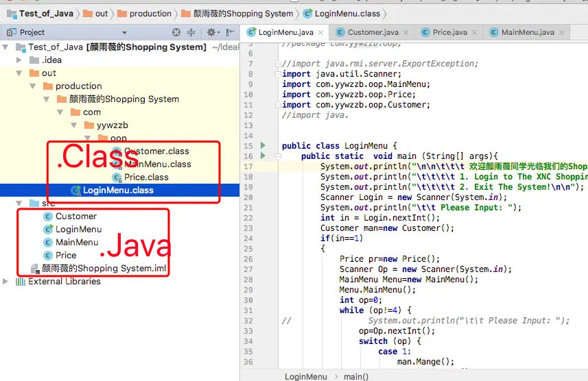Select the .idea folder in the tree
This screenshot has width=588, height=381.
coord(51,60)
